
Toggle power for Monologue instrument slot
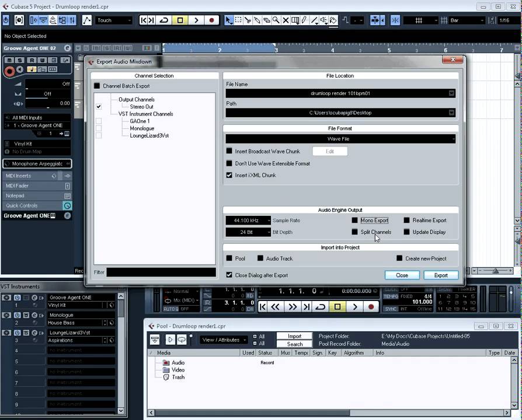(17, 315)
